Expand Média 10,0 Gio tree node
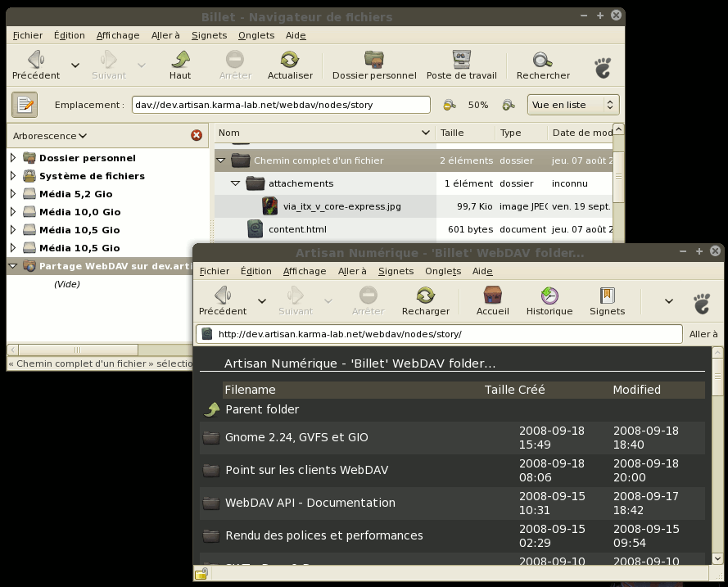Screen dimensions: 728x587 point(13,211)
